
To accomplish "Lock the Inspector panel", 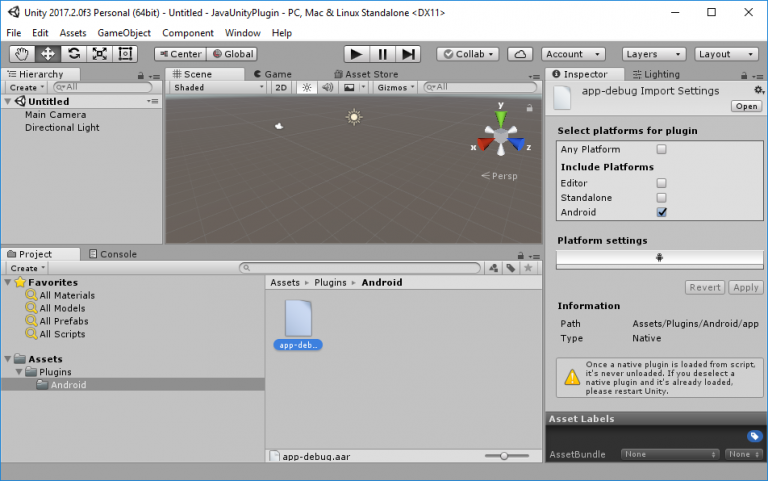I will [x=744, y=75].
